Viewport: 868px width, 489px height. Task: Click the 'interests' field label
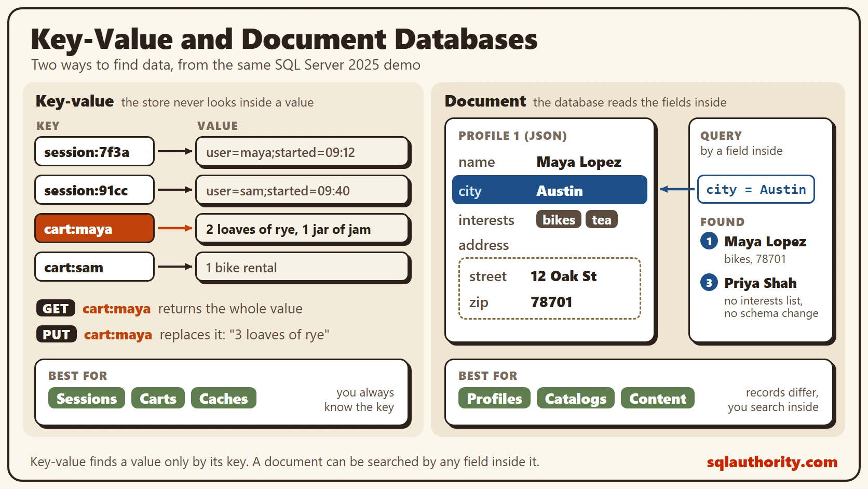pos(486,220)
